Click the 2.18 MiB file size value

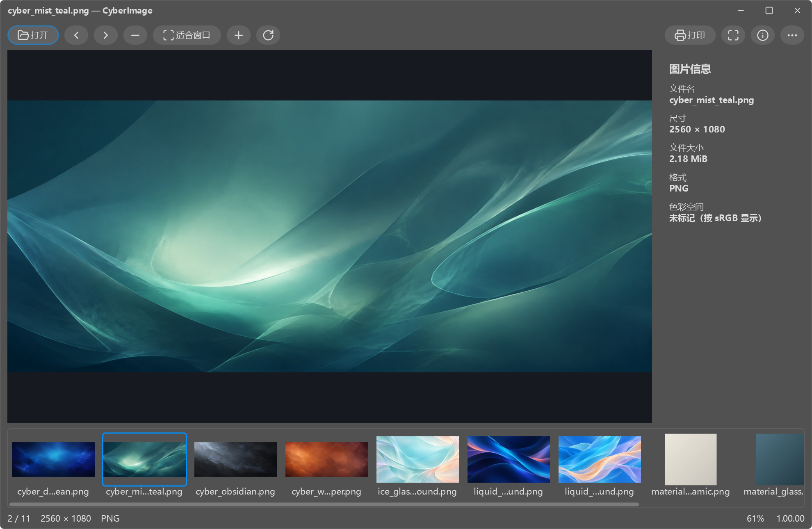[688, 159]
